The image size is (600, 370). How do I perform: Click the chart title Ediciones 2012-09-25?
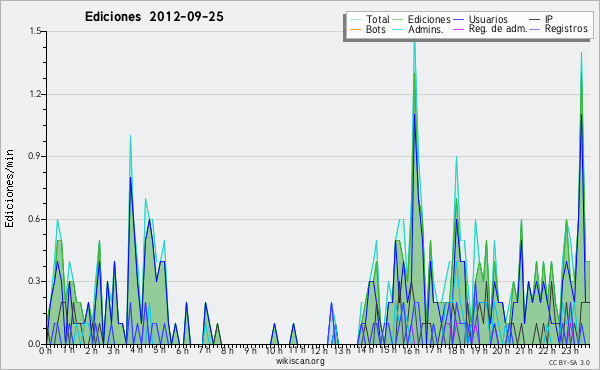click(154, 16)
